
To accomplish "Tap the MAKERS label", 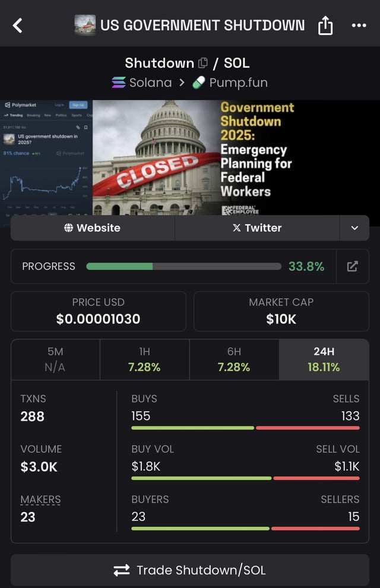I will point(40,500).
